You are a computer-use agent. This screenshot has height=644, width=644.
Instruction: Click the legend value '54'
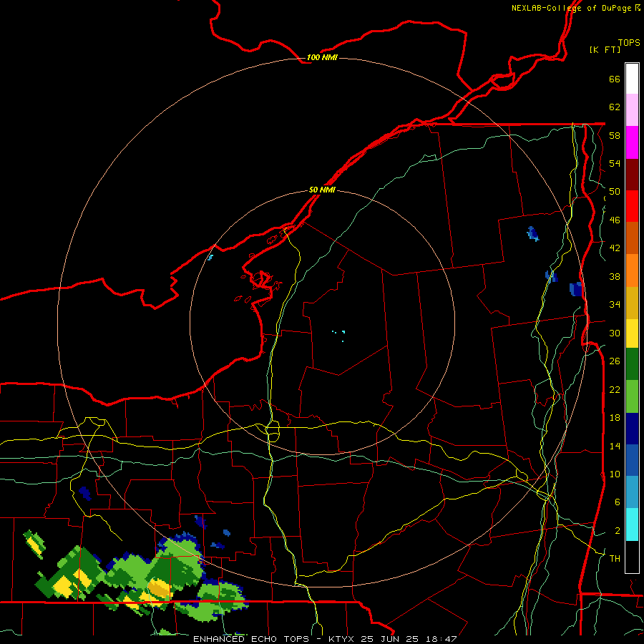click(615, 163)
